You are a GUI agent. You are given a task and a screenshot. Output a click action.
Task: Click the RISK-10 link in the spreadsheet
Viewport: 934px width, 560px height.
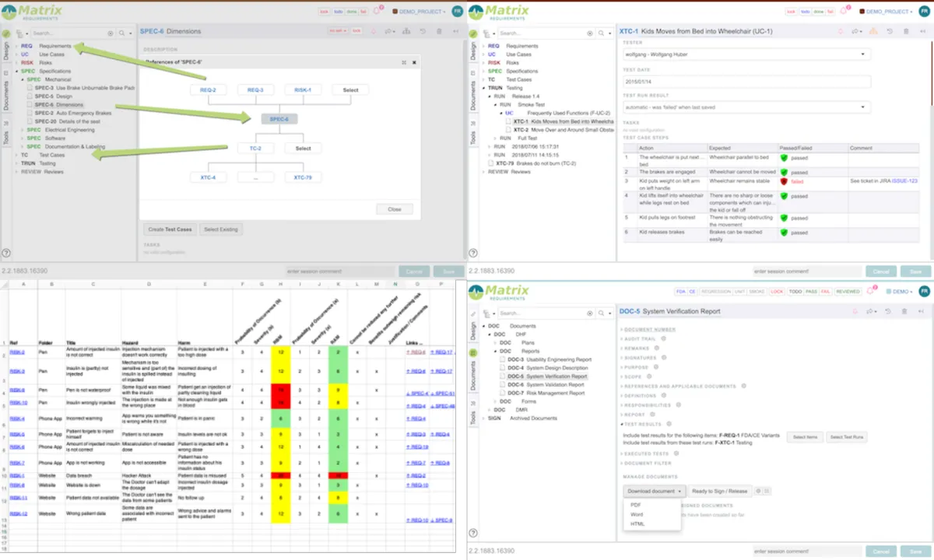point(17,403)
